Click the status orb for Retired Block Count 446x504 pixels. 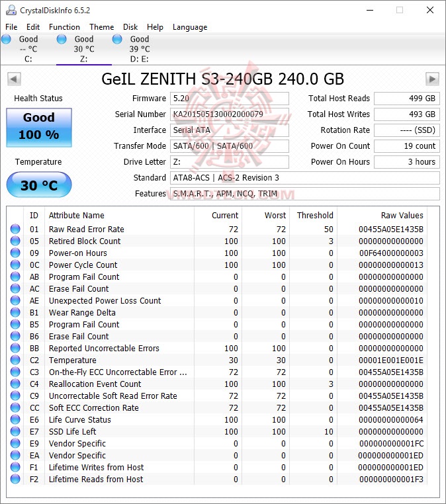15,241
